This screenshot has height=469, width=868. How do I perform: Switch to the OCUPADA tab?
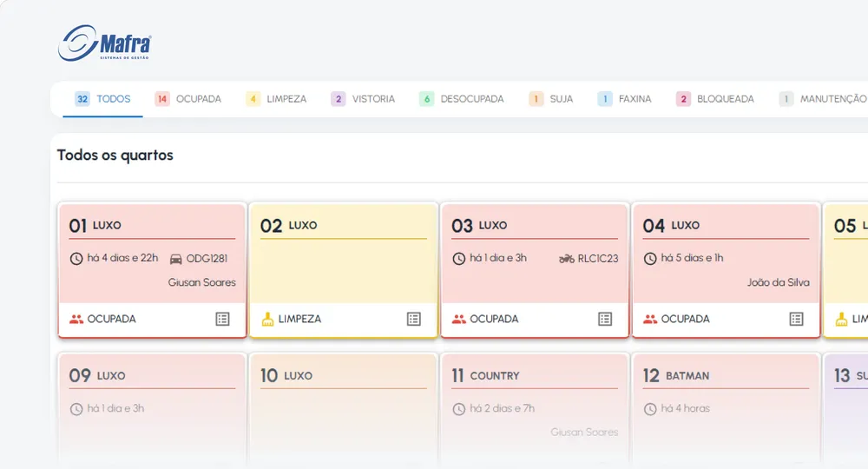(x=188, y=99)
